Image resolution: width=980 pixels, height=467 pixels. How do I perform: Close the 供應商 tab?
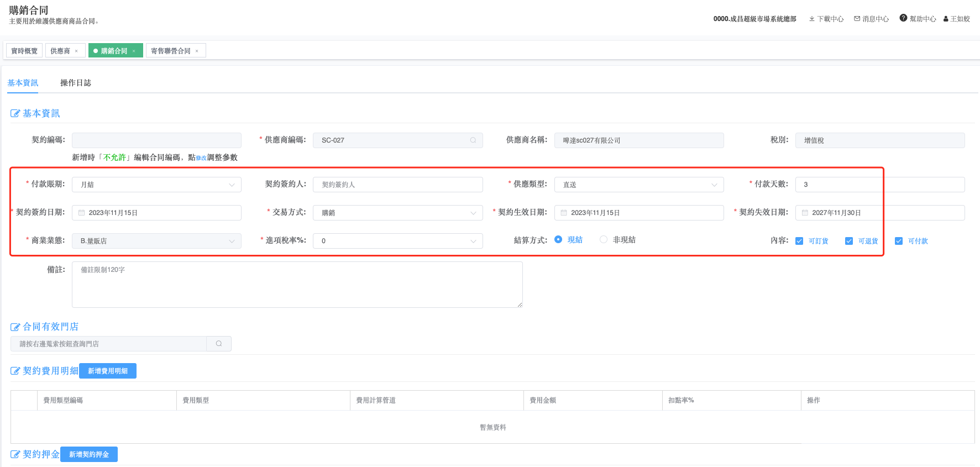(x=76, y=51)
